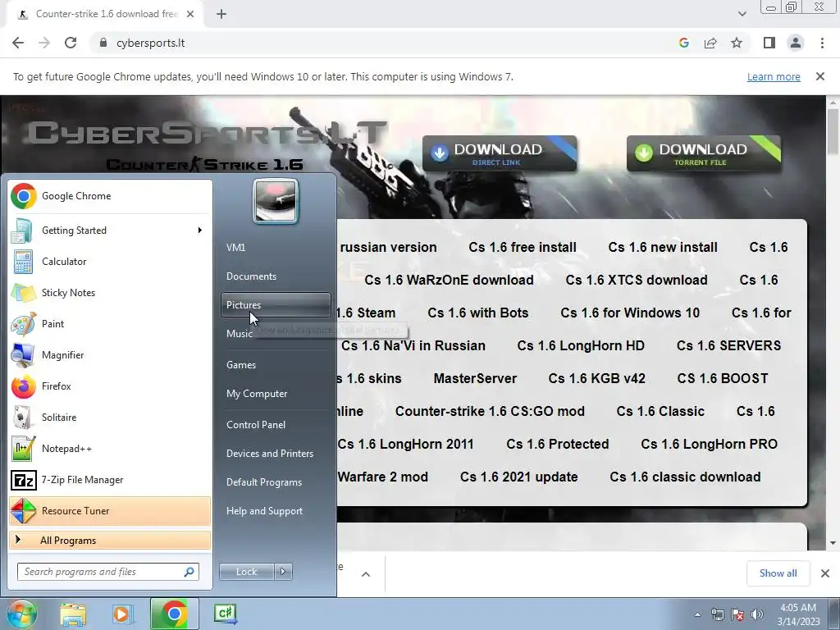This screenshot has width=840, height=630.
Task: Click the volume speaker tray icon
Action: point(757,614)
